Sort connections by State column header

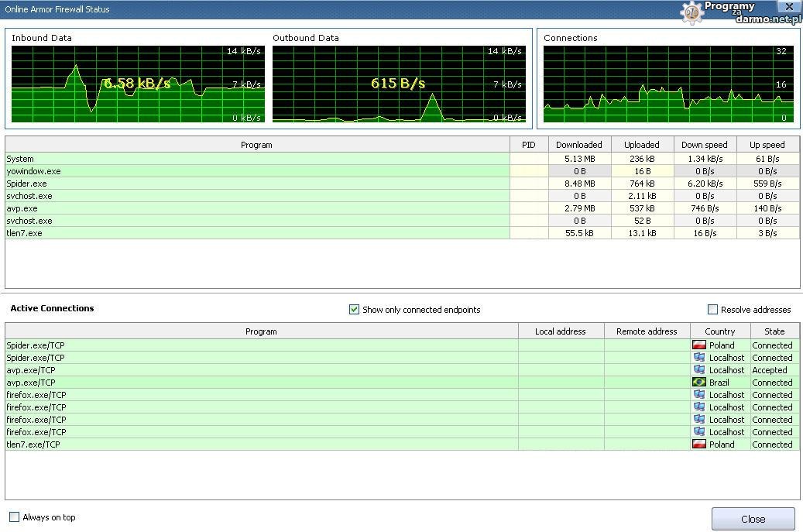coord(774,331)
